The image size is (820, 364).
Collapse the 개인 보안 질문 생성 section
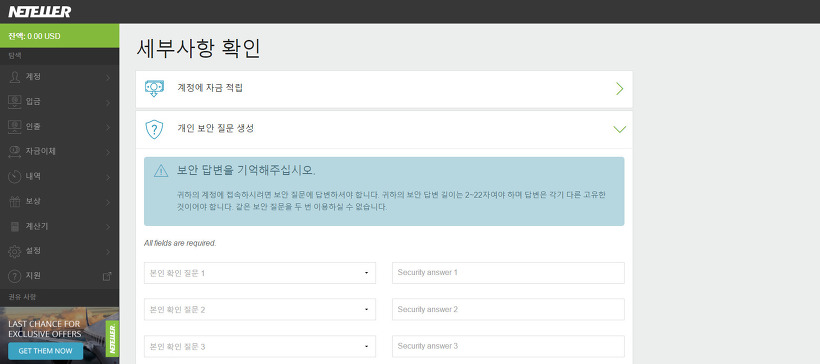tap(620, 129)
